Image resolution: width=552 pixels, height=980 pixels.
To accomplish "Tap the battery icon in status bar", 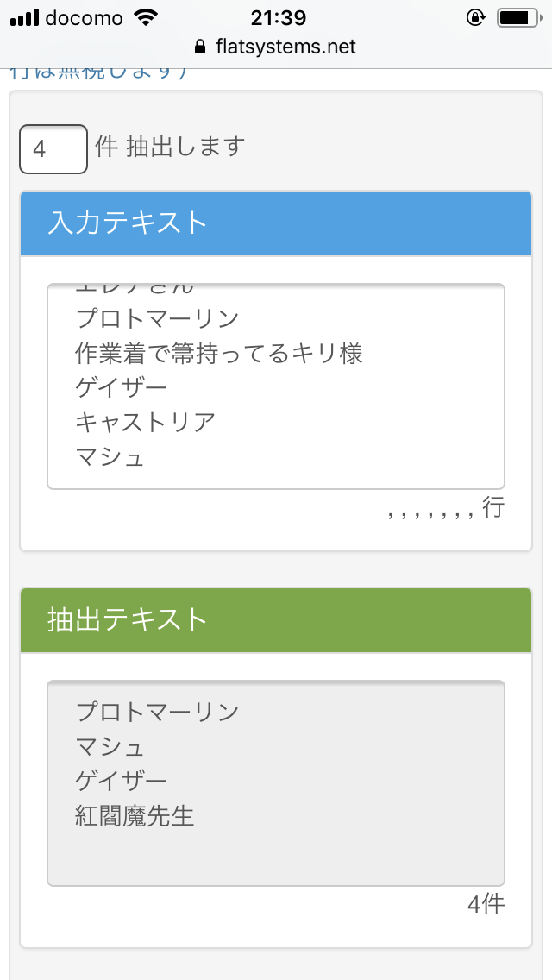I will pyautogui.click(x=517, y=17).
